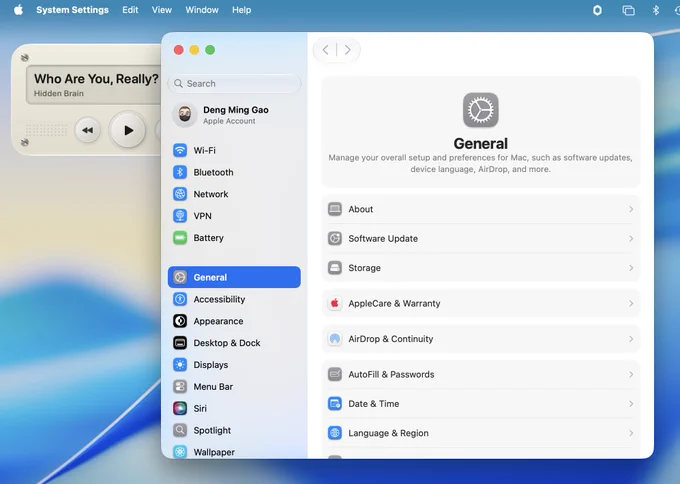This screenshot has width=680, height=484.
Task: Click the Bluetooth icon in menu bar
Action: (x=656, y=10)
